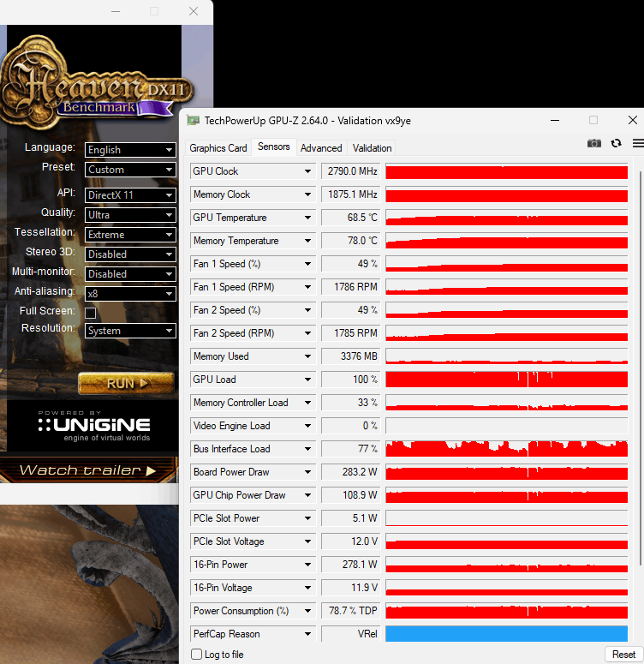This screenshot has height=664, width=644.
Task: Open the Memory Clock sensor dropdown
Action: pyautogui.click(x=307, y=194)
